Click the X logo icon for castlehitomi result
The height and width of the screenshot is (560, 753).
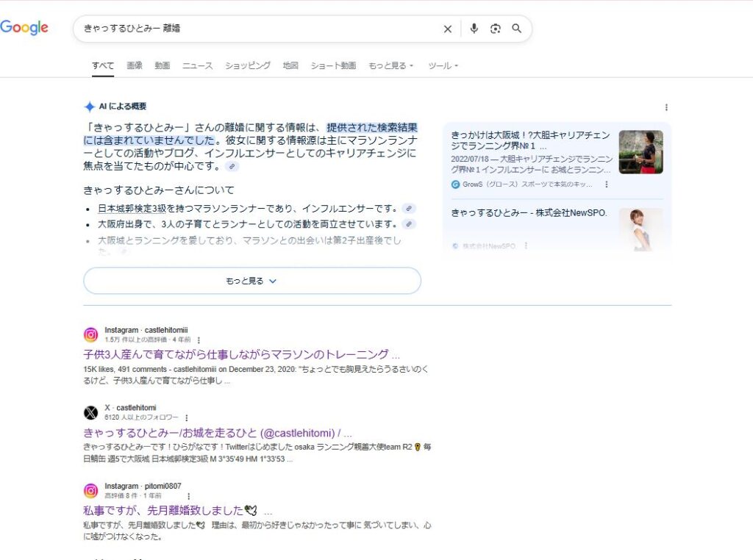[x=90, y=412]
